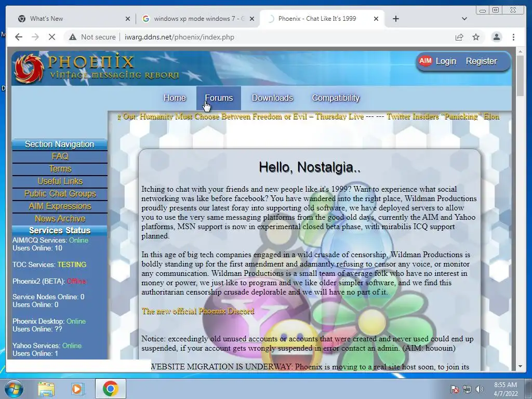Click the Phoenix logo banner
Screen dimensions: 532x399
pos(97,68)
